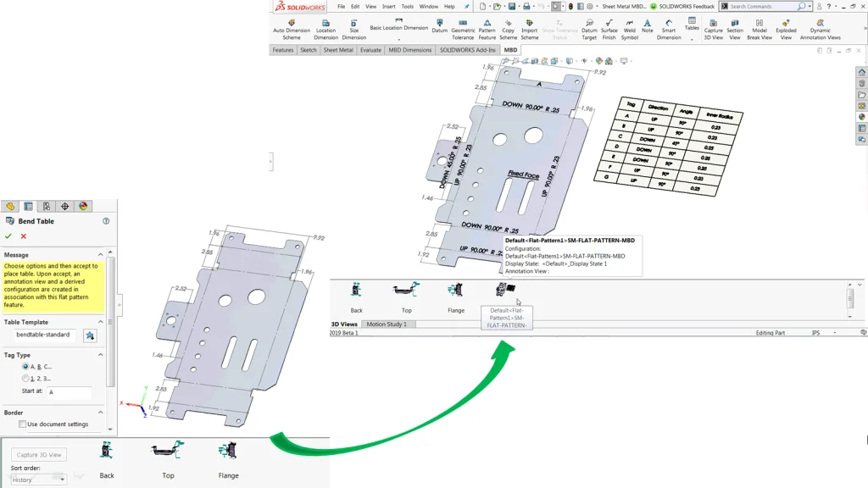This screenshot has width=868, height=488.
Task: Collapse the Message section in Bend Table panel
Action: [x=100, y=254]
